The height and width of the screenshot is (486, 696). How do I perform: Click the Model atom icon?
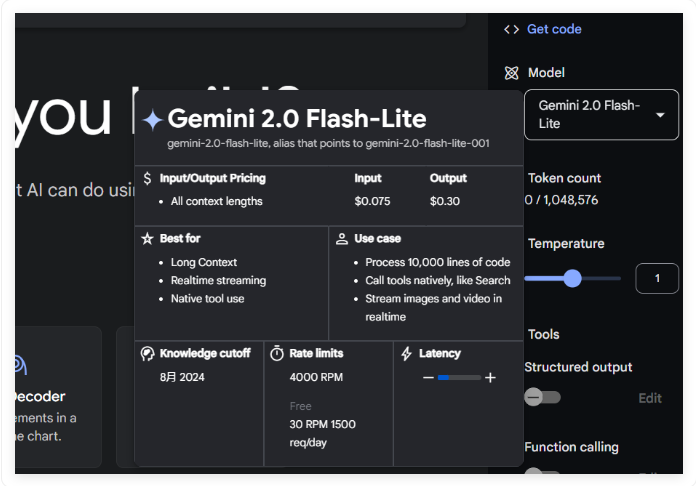(x=511, y=73)
